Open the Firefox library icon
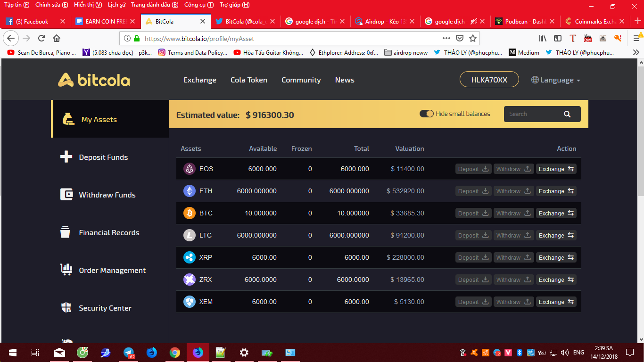 pos(543,38)
